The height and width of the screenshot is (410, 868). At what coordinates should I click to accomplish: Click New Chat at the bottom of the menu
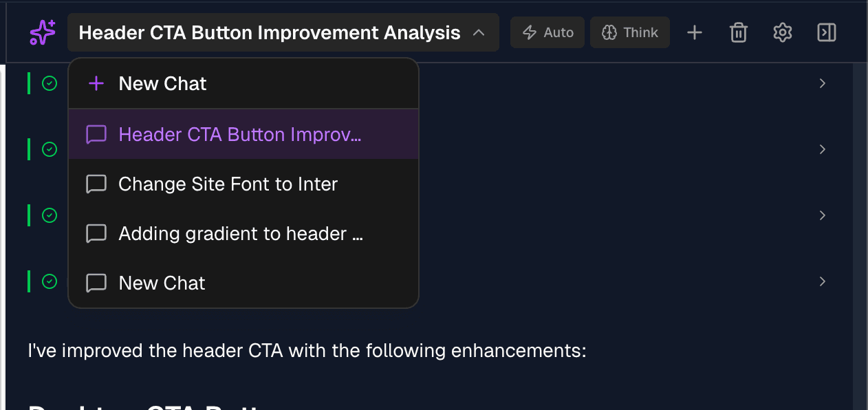pyautogui.click(x=162, y=283)
